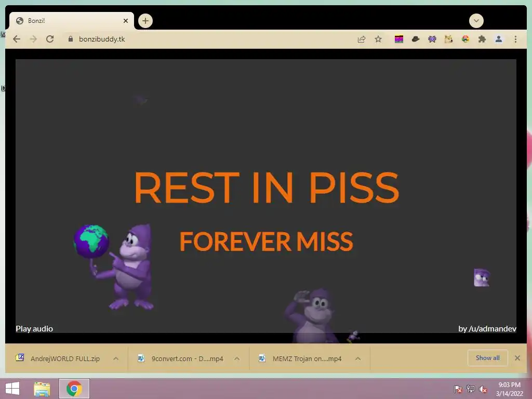532x399 pixels.
Task: Open the doge dog extension icon
Action: click(448, 39)
